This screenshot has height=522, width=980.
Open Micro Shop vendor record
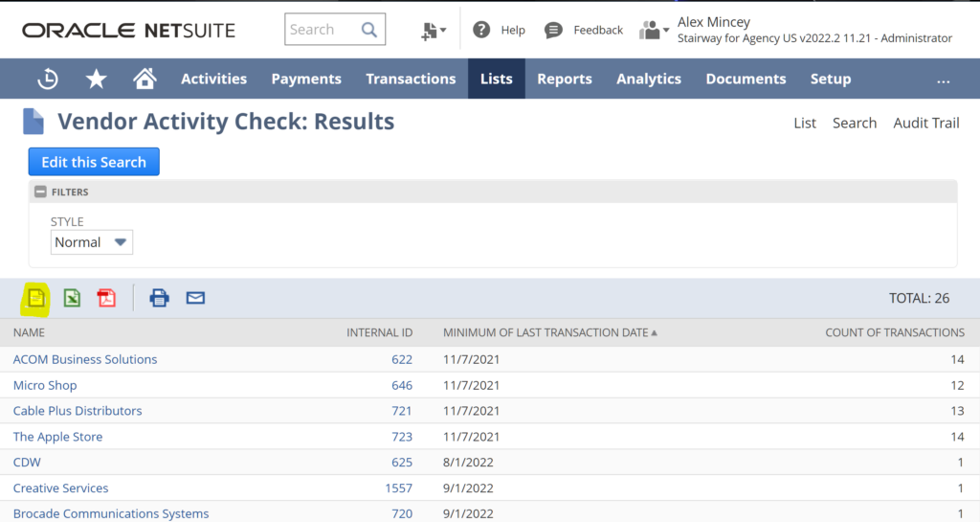[45, 385]
